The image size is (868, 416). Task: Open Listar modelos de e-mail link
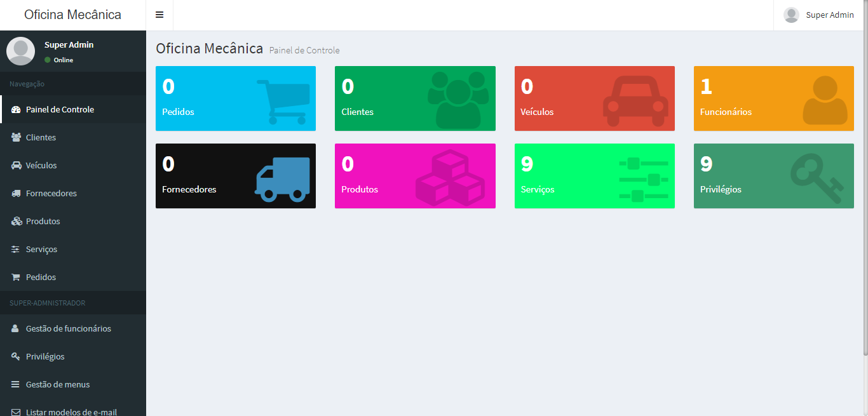pos(71,412)
